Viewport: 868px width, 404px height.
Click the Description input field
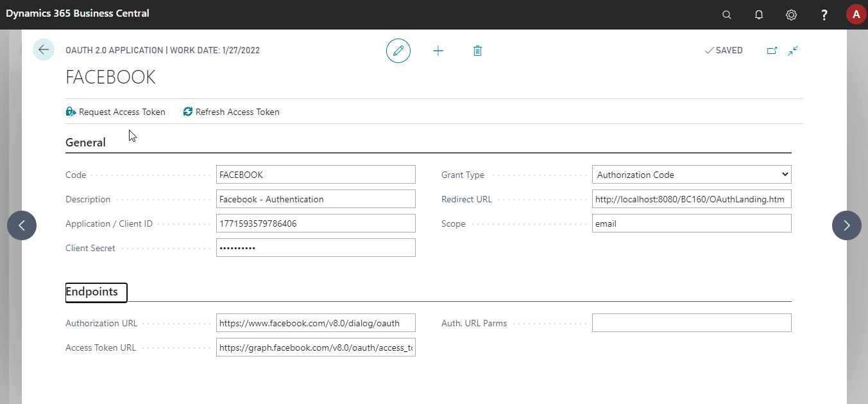(316, 199)
